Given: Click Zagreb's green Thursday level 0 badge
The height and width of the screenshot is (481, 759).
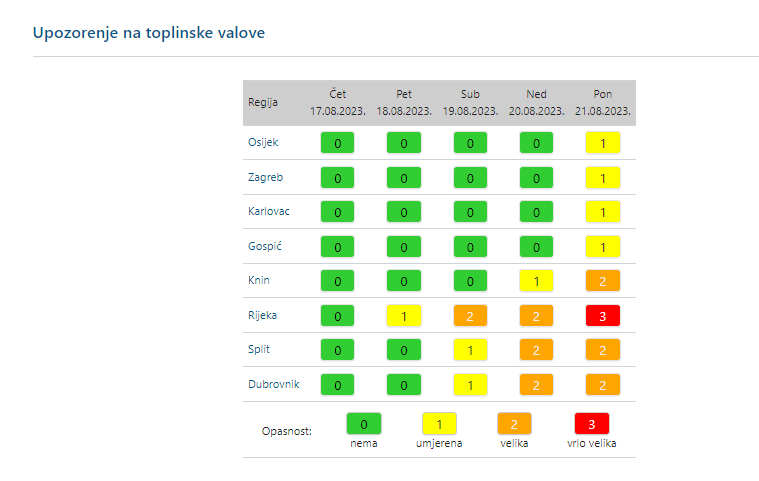Looking at the screenshot, I should click(338, 178).
